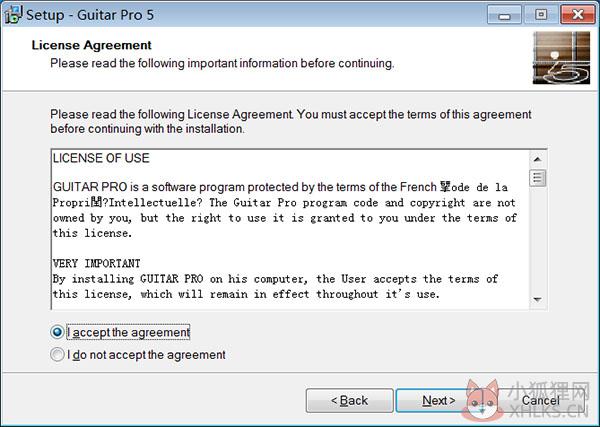Click the "LICENSE OF USE" line in text box
This screenshot has width=600, height=427.
pos(101,158)
